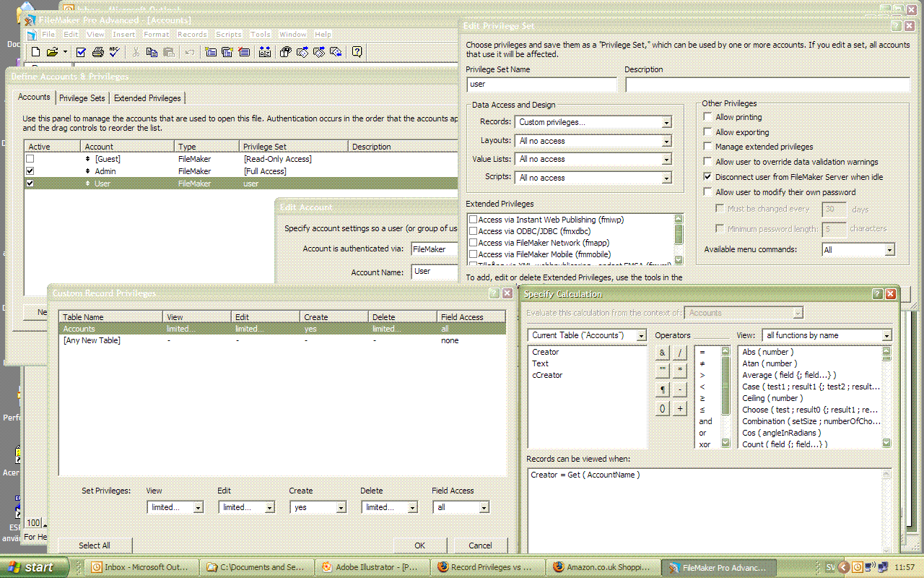
Task: Click the New document toolbar icon
Action: click(35, 52)
